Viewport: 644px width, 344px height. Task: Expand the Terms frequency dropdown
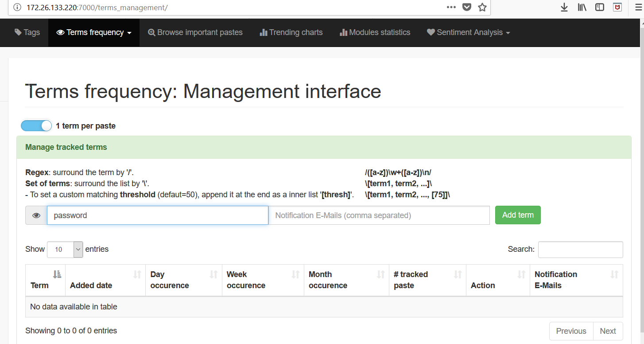tap(93, 32)
